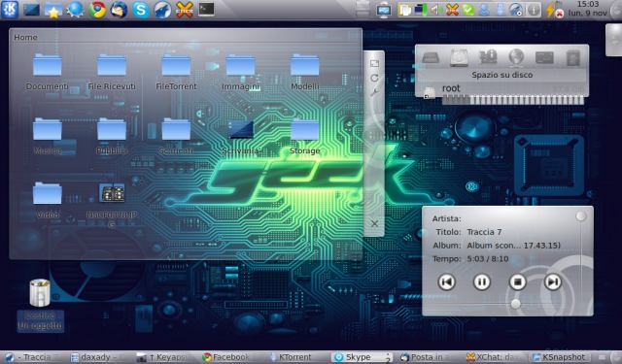Open the Video folder

[x=48, y=201]
